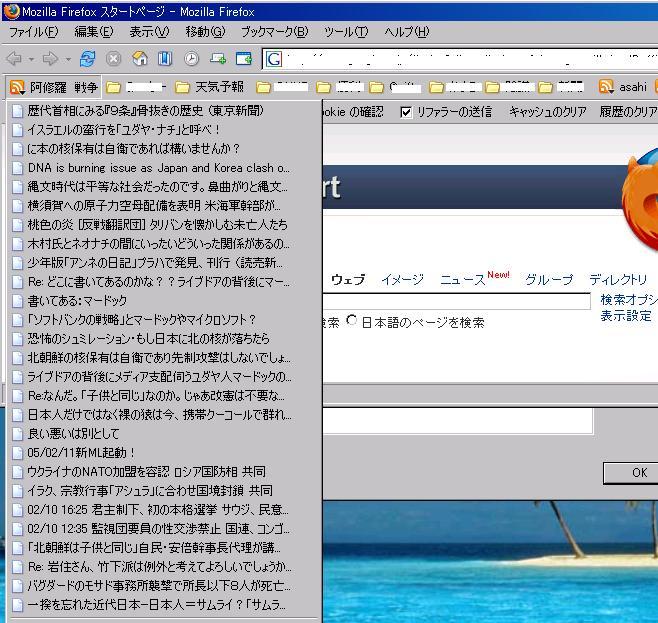Open the 移動(G) menu

point(205,32)
